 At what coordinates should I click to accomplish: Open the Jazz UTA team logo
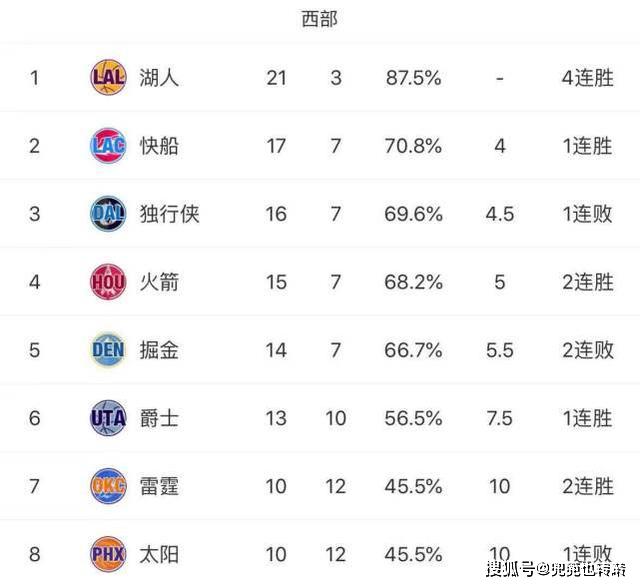click(x=108, y=418)
